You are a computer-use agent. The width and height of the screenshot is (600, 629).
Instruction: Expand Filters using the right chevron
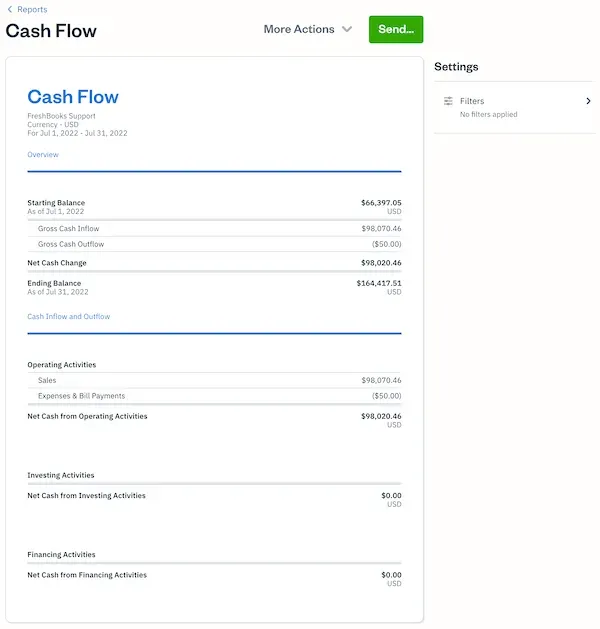coord(588,101)
